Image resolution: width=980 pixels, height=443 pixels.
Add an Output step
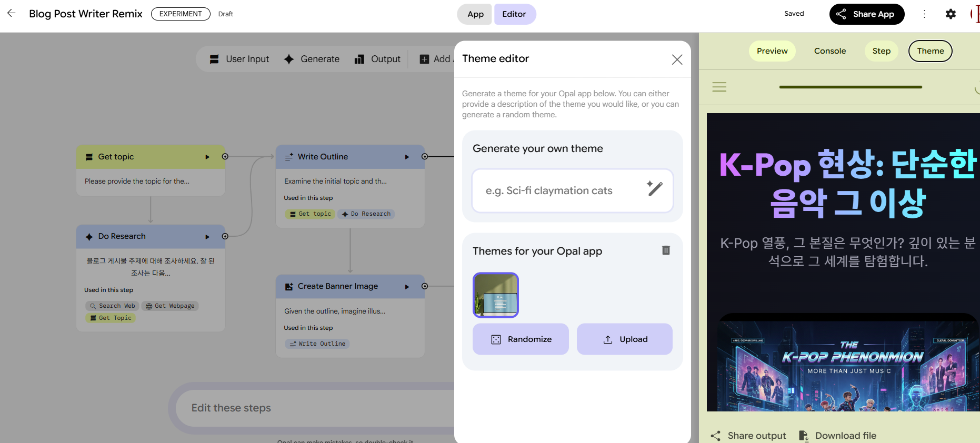tap(378, 59)
